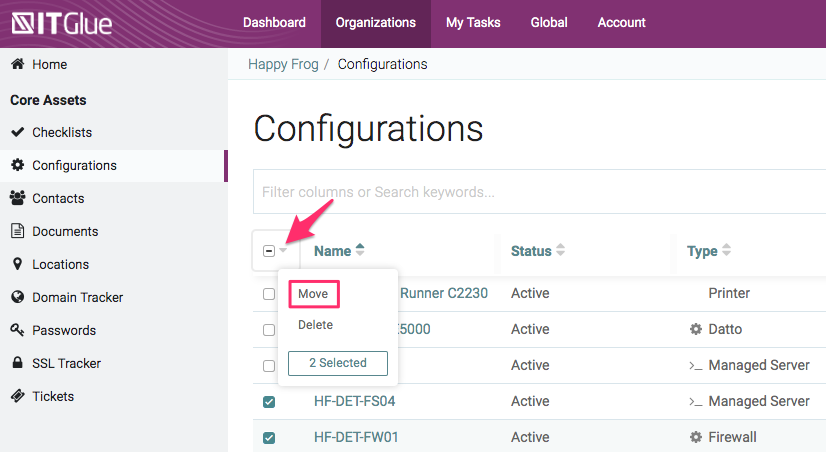Uncheck the HF-DET-FS04 row checkbox
The width and height of the screenshot is (826, 452).
[x=269, y=402]
